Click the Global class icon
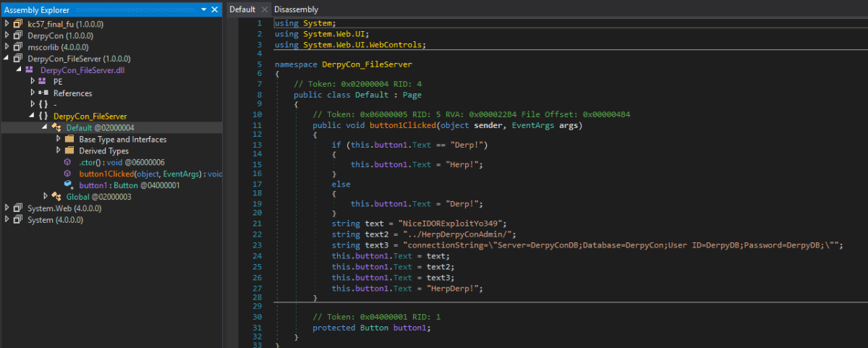This screenshot has height=348, width=868. [x=56, y=197]
